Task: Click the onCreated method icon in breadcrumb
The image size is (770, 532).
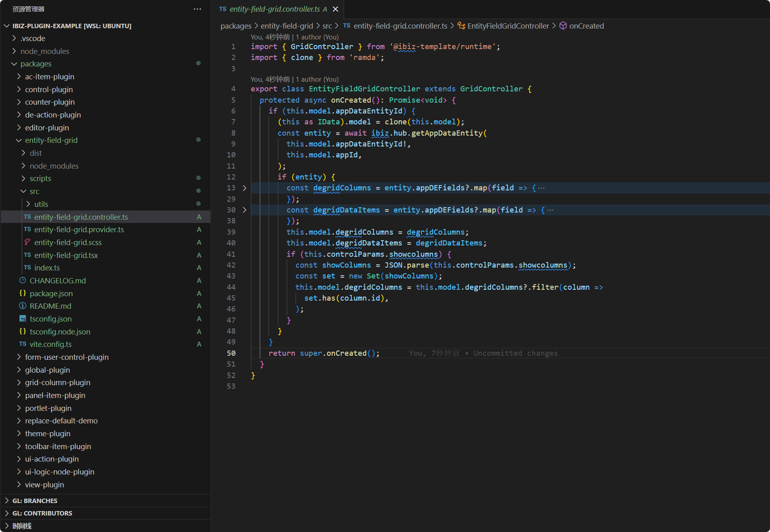Action: pos(563,26)
